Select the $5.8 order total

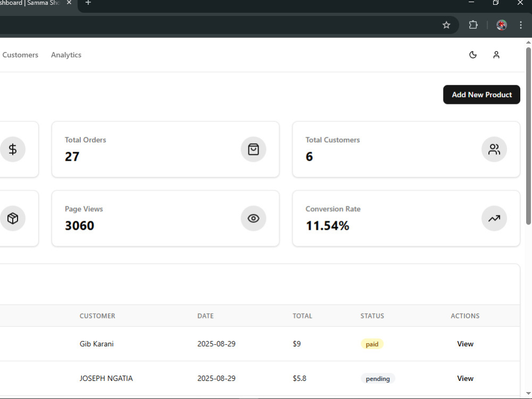[x=300, y=378]
